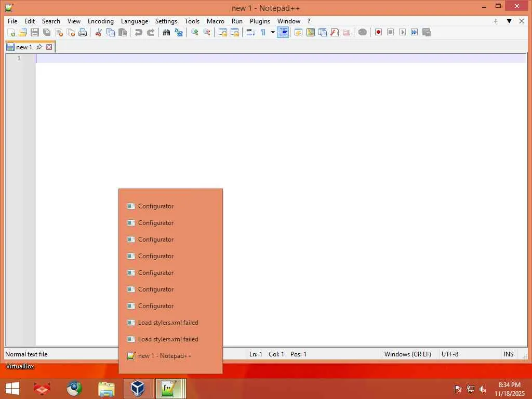532x399 pixels.
Task: Click the volume icon in system tray
Action: [x=483, y=389]
